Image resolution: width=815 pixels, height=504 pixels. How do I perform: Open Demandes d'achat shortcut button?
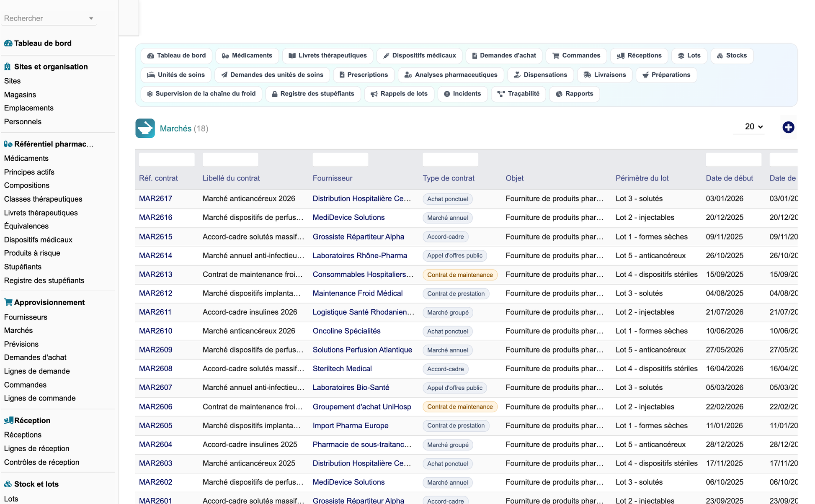504,56
